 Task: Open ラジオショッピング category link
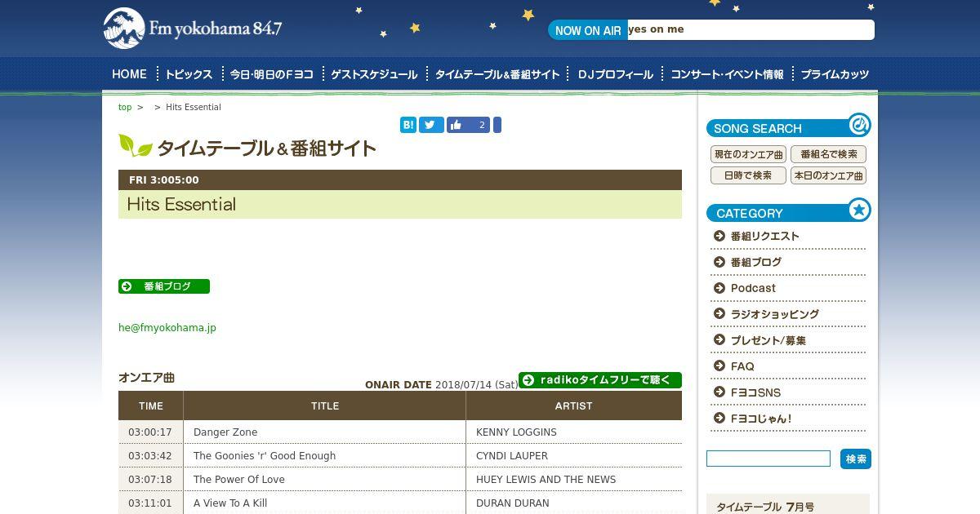point(775,314)
